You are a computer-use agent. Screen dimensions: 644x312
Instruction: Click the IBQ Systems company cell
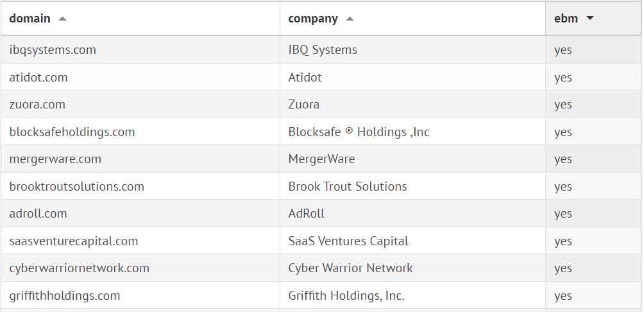[323, 50]
